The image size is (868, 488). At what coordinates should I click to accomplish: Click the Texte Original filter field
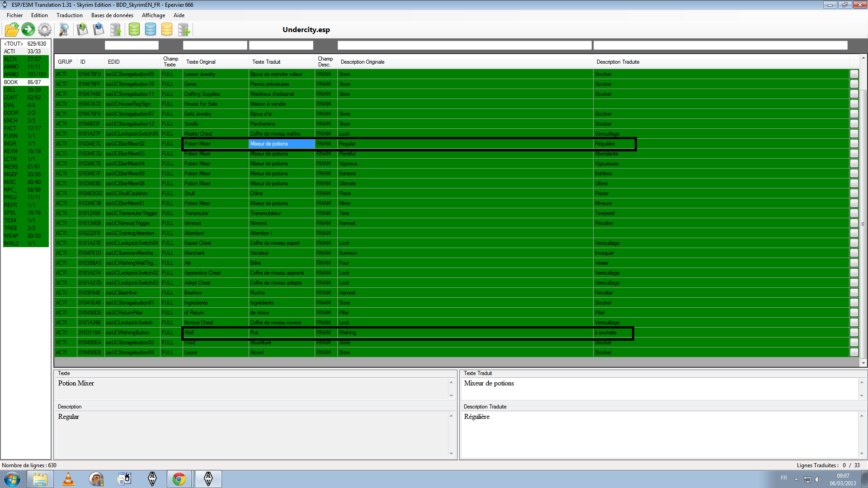[x=215, y=45]
